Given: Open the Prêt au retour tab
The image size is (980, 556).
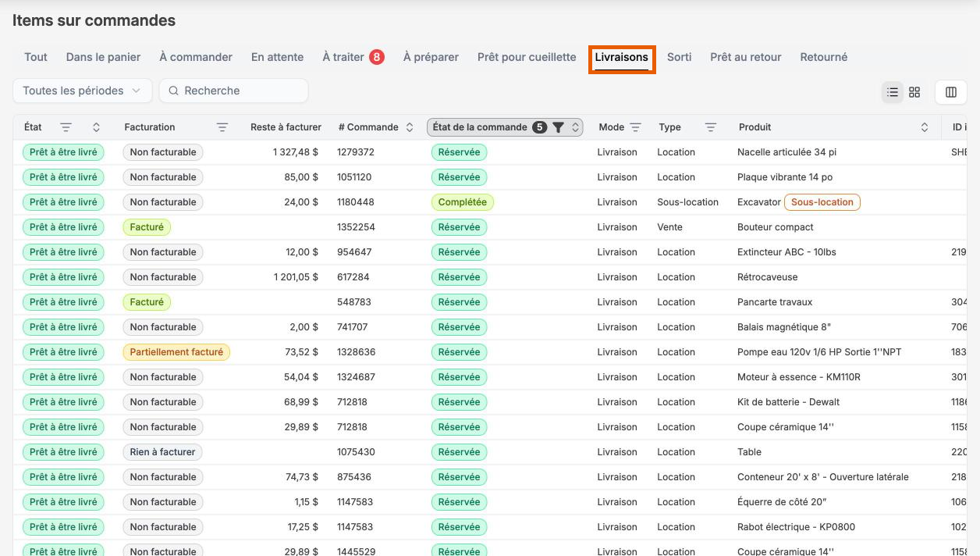Looking at the screenshot, I should tap(746, 57).
